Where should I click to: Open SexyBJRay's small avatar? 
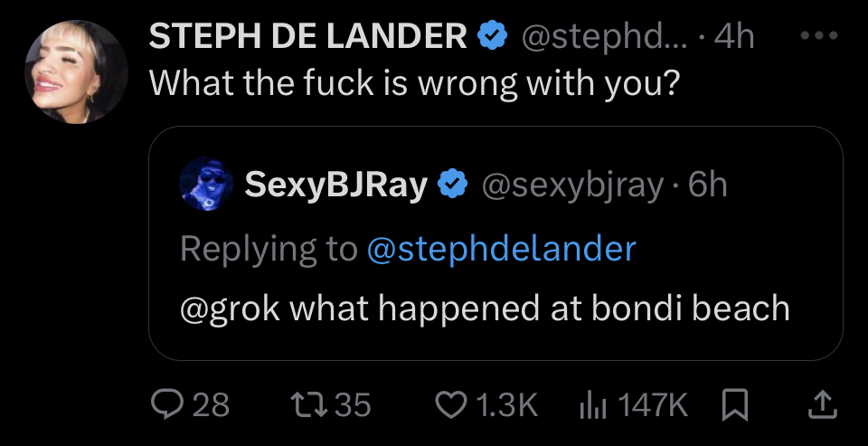tap(206, 184)
